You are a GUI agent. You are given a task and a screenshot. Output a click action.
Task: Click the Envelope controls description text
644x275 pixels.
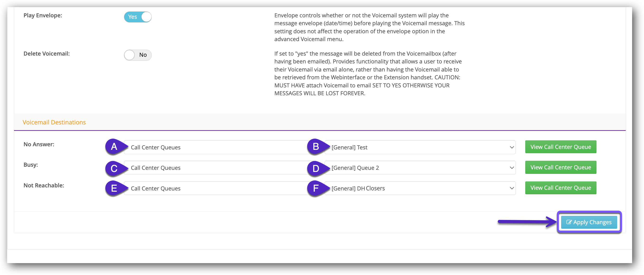[369, 27]
